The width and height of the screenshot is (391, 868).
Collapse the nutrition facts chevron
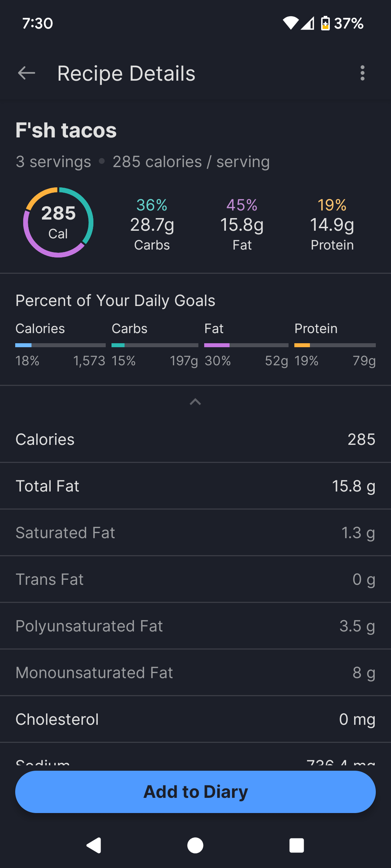pos(195,402)
